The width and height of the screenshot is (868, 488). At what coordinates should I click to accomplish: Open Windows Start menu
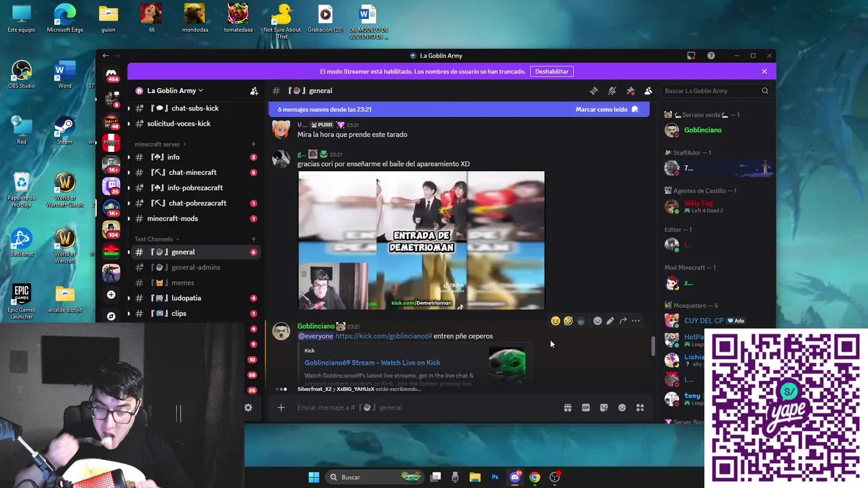click(314, 477)
